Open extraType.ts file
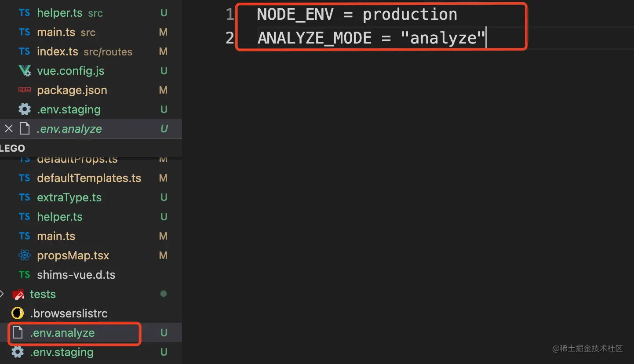Viewport: 634px width, 364px height. (91, 197)
